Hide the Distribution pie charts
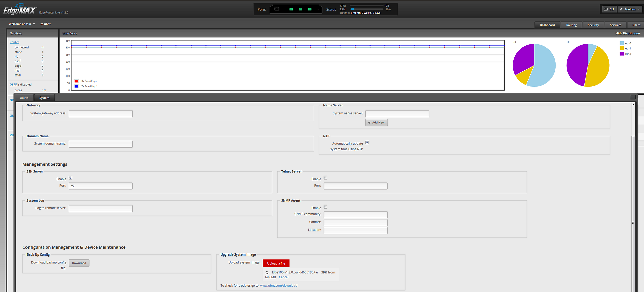This screenshot has width=644, height=292. pyautogui.click(x=627, y=33)
